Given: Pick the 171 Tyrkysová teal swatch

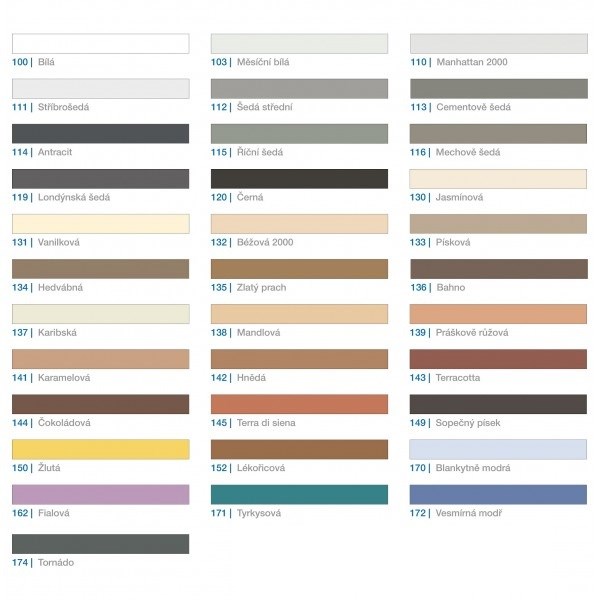Looking at the screenshot, I should [299, 494].
